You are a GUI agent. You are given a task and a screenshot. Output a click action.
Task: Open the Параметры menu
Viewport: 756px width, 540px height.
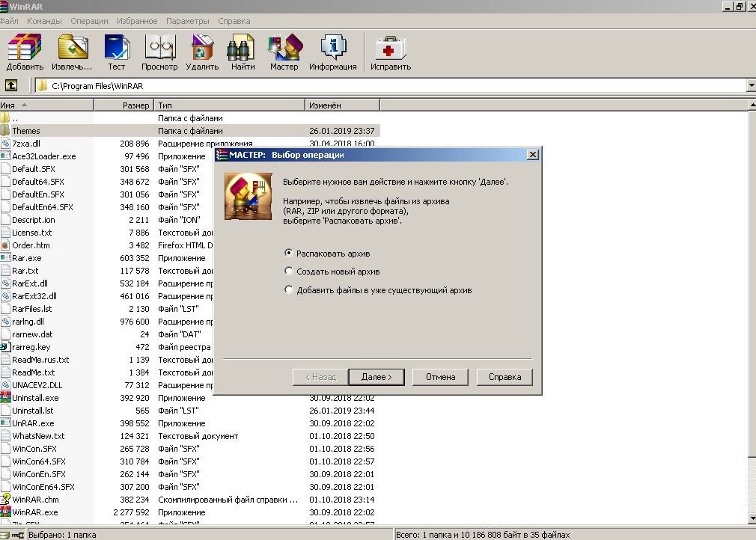coord(188,21)
